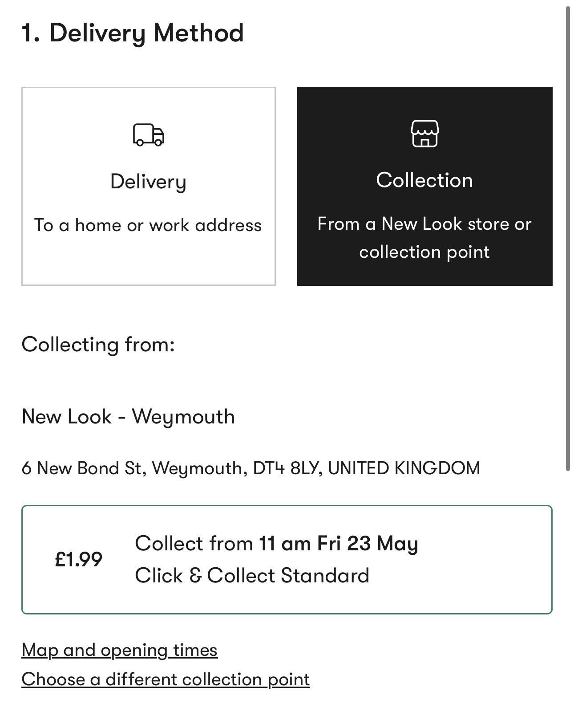574x728 pixels.
Task: Click the "1. Delivery Method" heading
Action: (x=133, y=33)
